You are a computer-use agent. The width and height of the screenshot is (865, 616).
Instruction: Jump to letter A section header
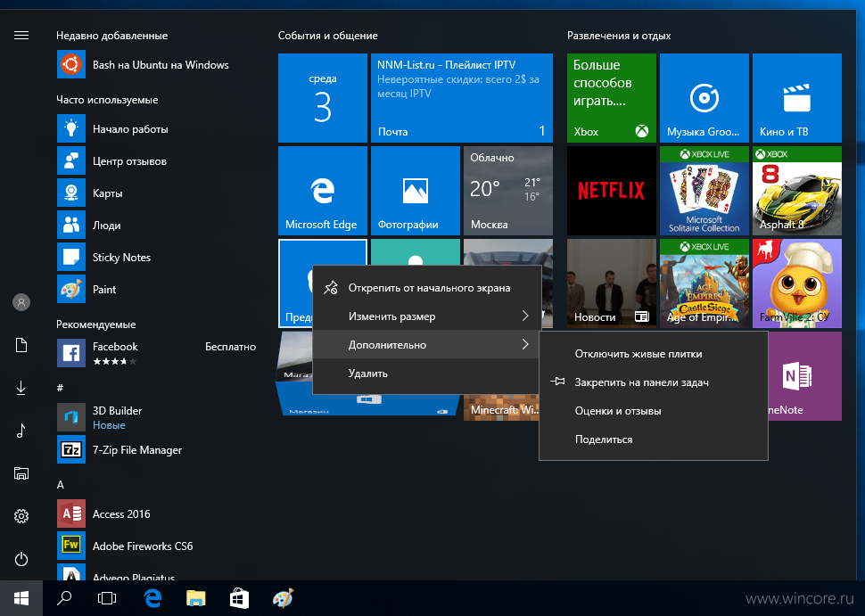[x=60, y=485]
